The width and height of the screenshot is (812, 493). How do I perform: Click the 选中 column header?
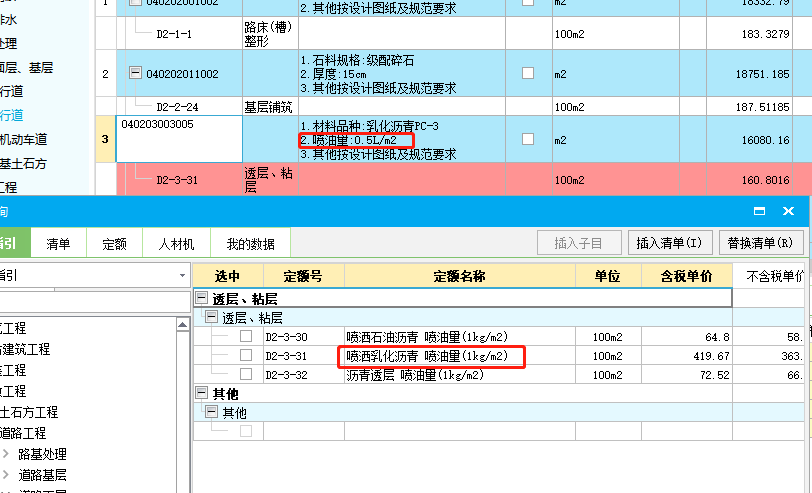click(x=228, y=276)
